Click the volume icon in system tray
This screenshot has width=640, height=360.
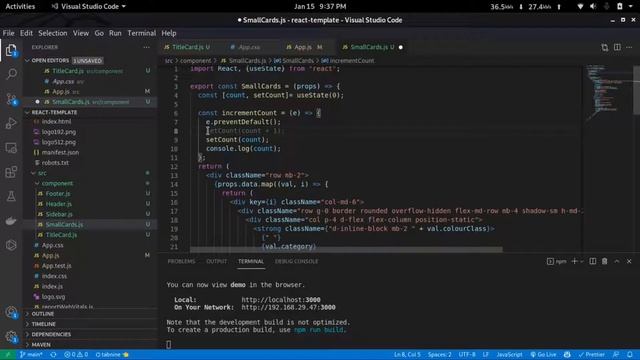pyautogui.click(x=593, y=7)
